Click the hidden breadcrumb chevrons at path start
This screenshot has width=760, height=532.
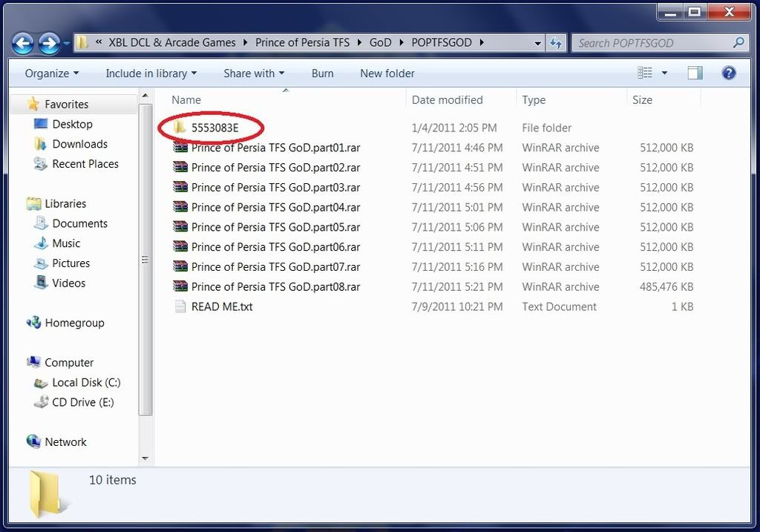click(99, 42)
